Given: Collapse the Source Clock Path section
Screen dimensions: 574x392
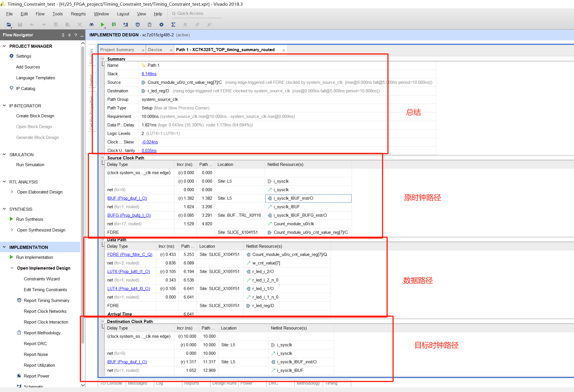Looking at the screenshot, I should pos(103,158).
